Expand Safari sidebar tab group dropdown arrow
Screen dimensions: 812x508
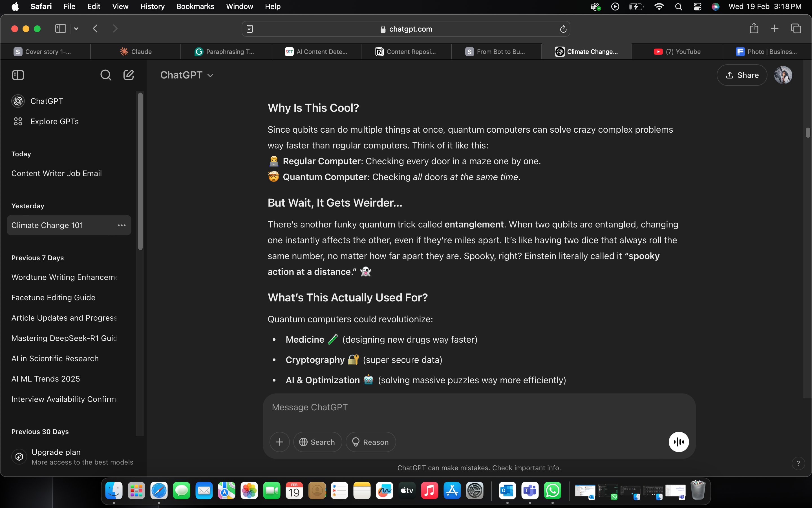pyautogui.click(x=76, y=29)
